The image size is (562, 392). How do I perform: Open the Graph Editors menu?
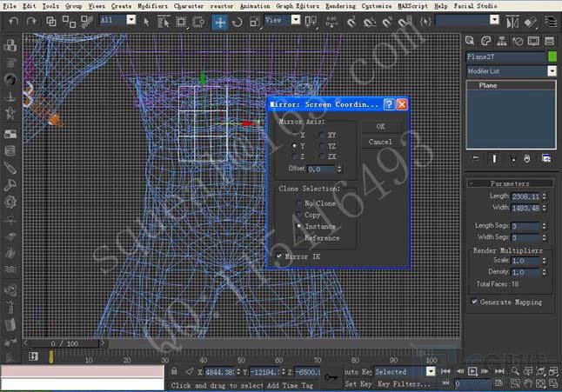[x=298, y=6]
